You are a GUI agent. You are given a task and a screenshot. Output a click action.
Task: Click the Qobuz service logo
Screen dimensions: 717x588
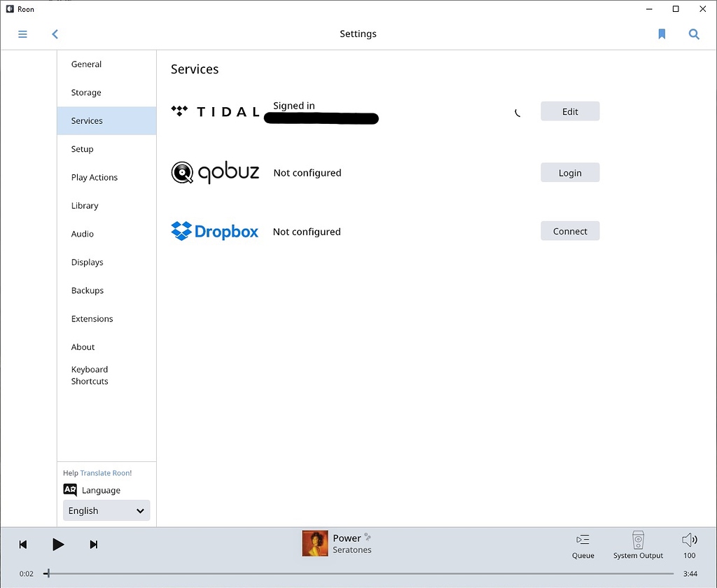pos(215,171)
